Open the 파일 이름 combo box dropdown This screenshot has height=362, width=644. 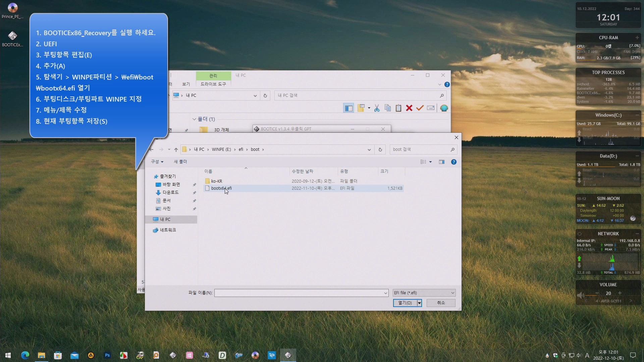pos(385,293)
